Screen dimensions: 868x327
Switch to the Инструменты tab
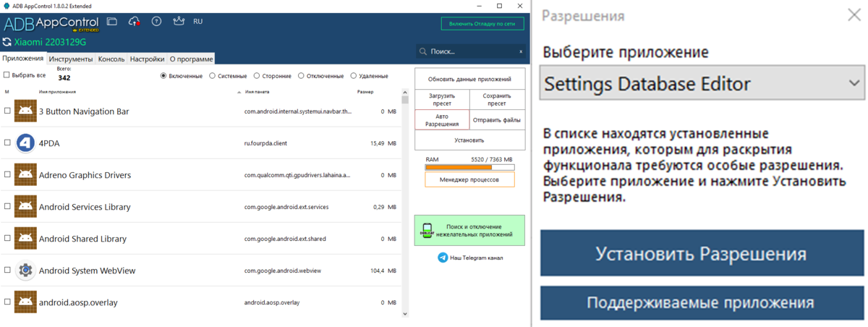tap(72, 59)
